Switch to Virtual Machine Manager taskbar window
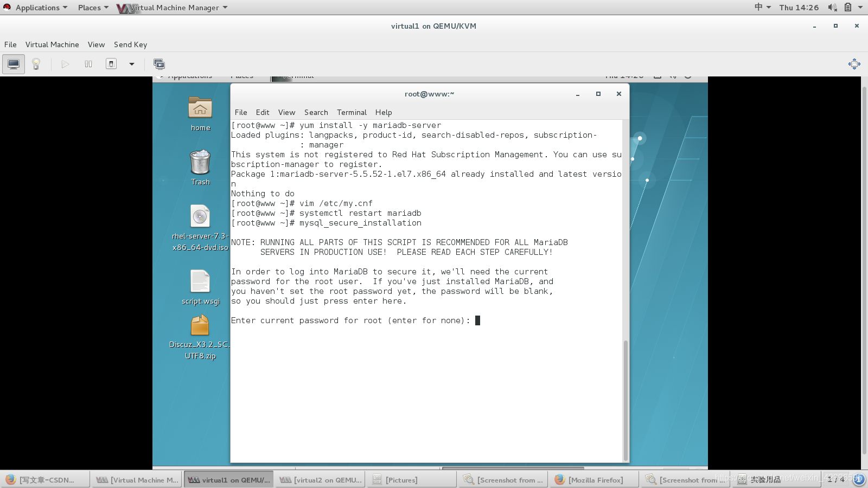Image resolution: width=868 pixels, height=488 pixels. [x=137, y=480]
